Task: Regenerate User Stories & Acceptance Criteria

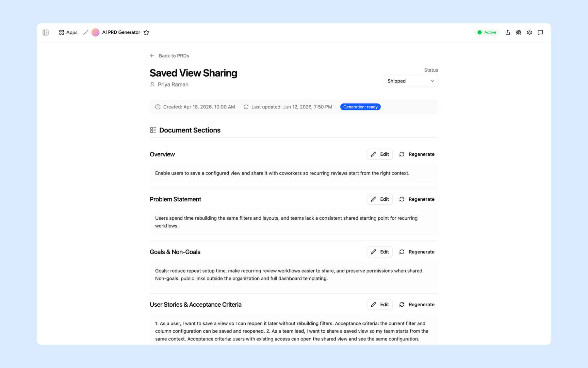Action: [x=417, y=305]
